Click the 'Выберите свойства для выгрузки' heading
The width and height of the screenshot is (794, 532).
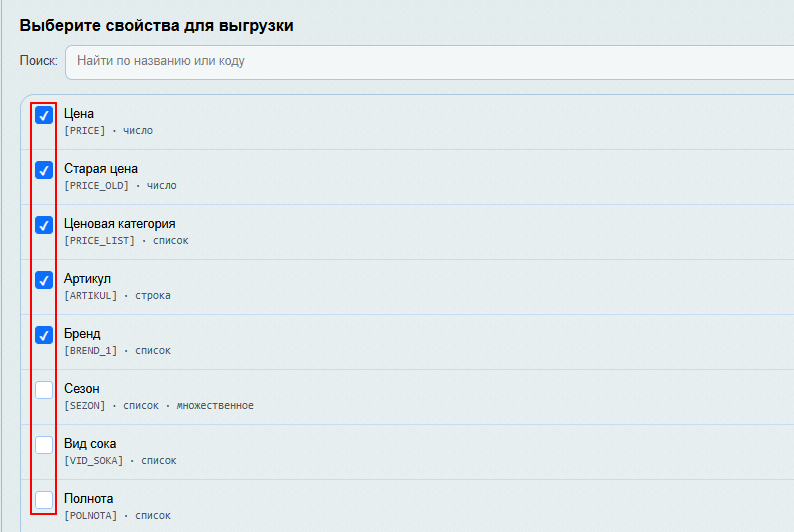157,26
